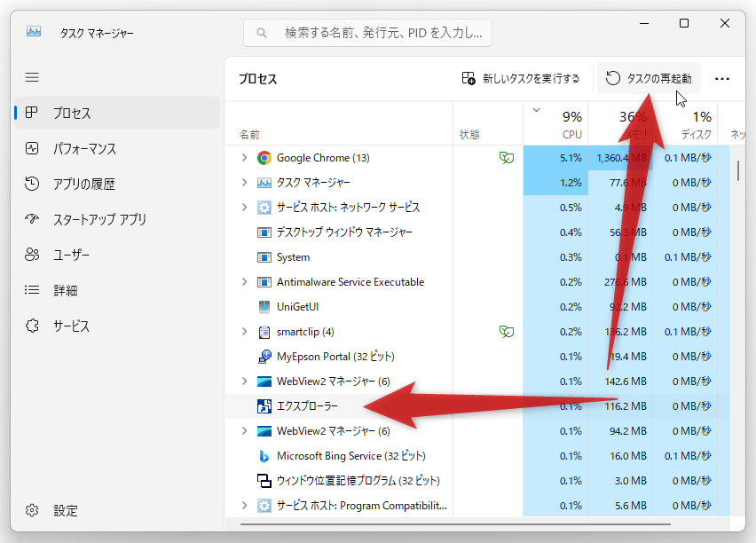Select the エクスプローラー process row name
The width and height of the screenshot is (756, 543).
[x=307, y=406]
